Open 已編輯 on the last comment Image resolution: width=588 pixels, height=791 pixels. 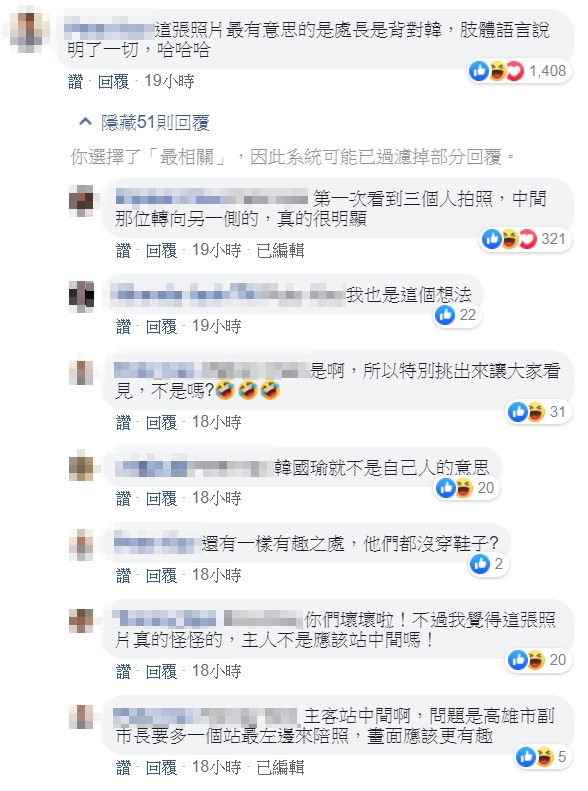point(280,768)
